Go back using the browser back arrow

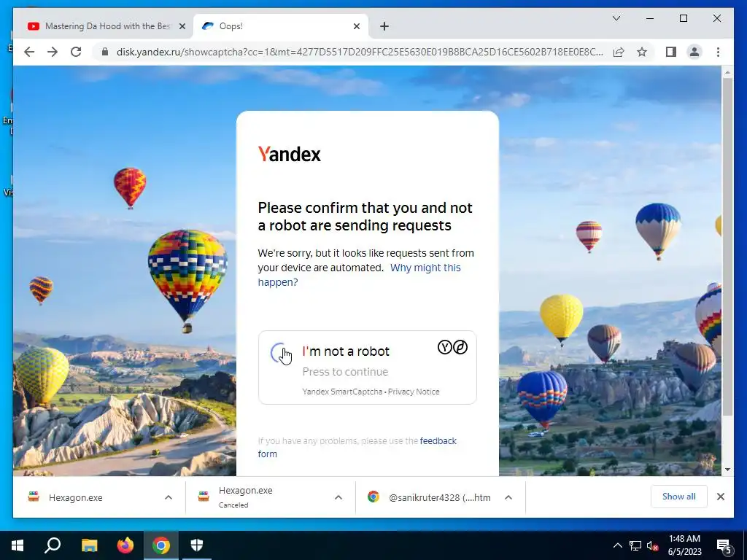point(29,52)
